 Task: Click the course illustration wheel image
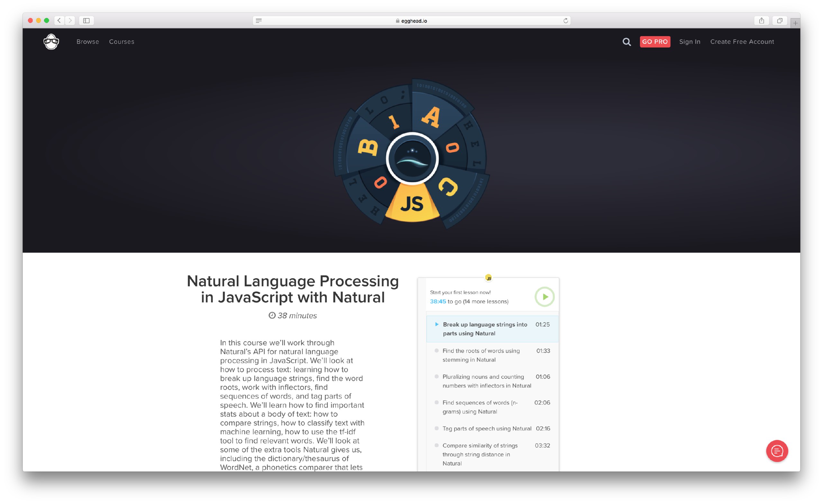pos(412,154)
